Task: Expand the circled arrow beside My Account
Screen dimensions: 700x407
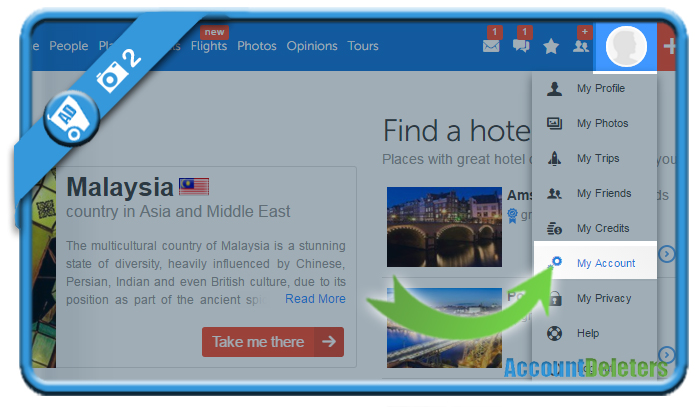Action: point(667,254)
